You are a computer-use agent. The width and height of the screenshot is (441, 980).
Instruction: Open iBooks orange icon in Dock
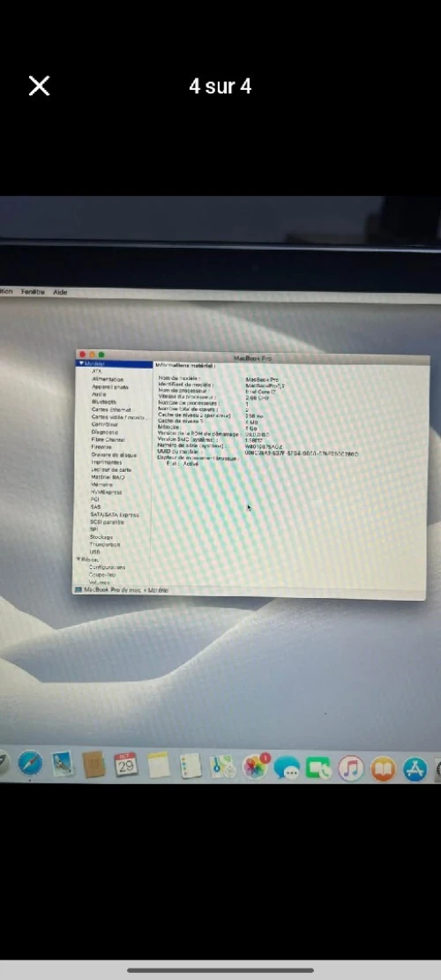pos(384,769)
